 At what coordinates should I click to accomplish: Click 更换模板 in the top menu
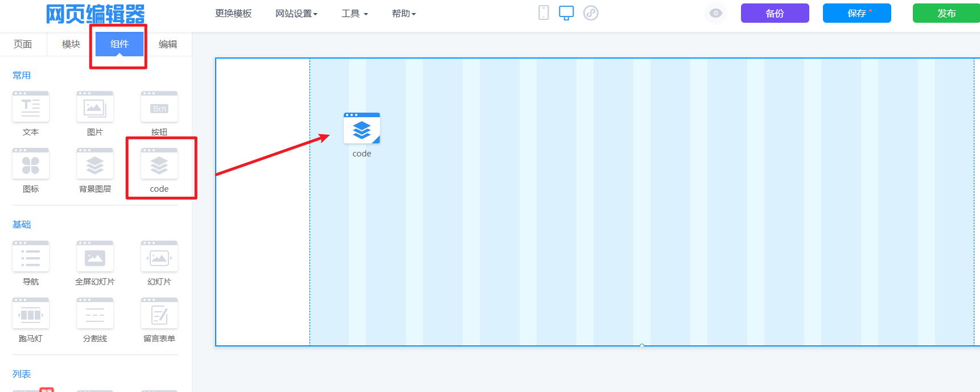pyautogui.click(x=233, y=14)
